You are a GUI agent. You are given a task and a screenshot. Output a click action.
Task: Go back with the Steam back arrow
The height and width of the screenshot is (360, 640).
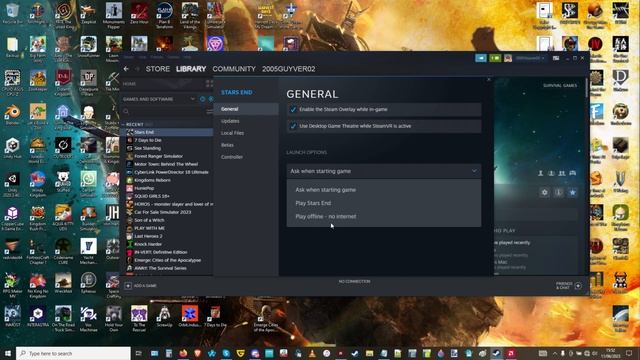coord(126,69)
